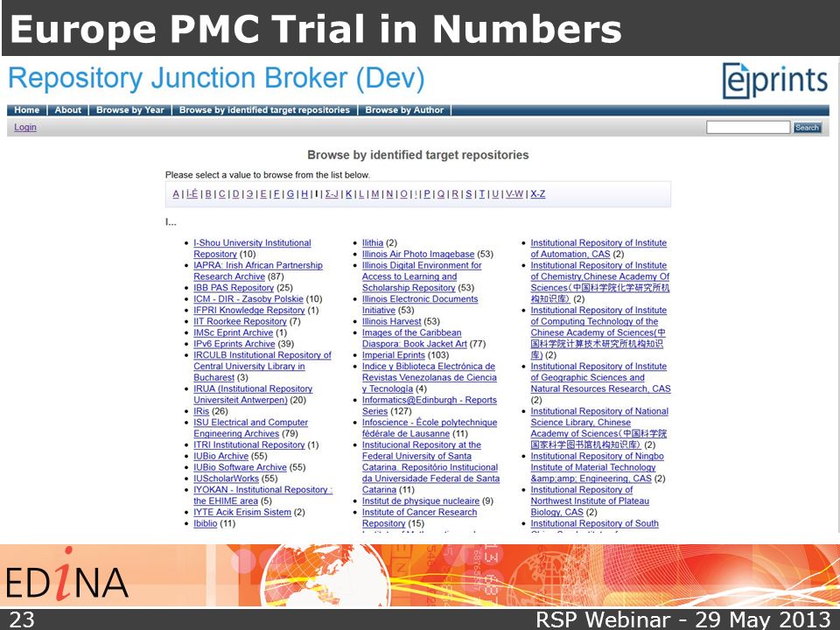Jump to letter D in the index
Screen dimensions: 840x630
coord(235,194)
